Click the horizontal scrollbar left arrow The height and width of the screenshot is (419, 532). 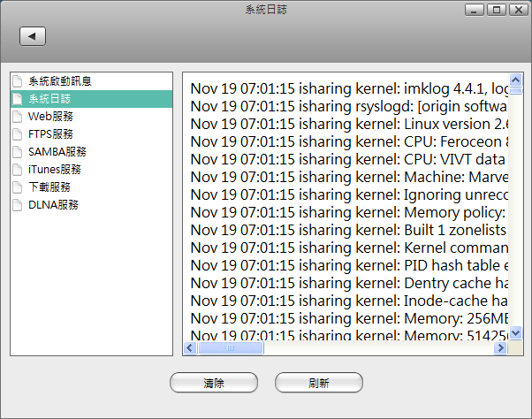[189, 348]
